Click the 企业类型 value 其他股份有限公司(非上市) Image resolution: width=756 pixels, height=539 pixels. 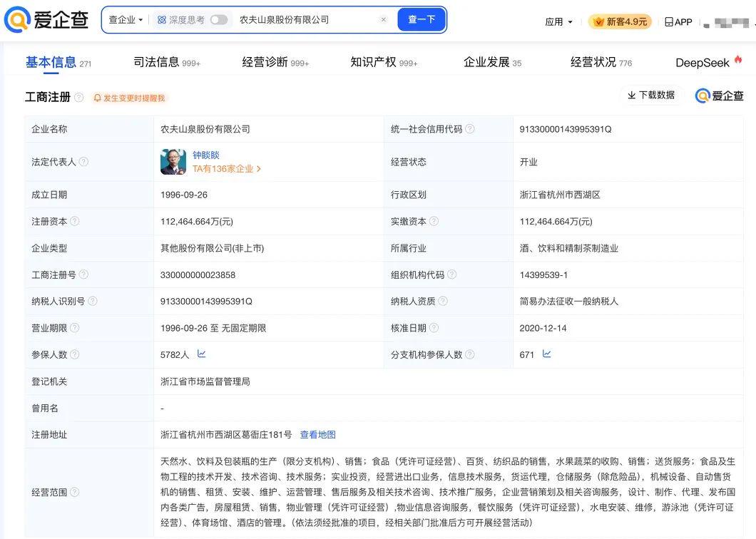212,248
